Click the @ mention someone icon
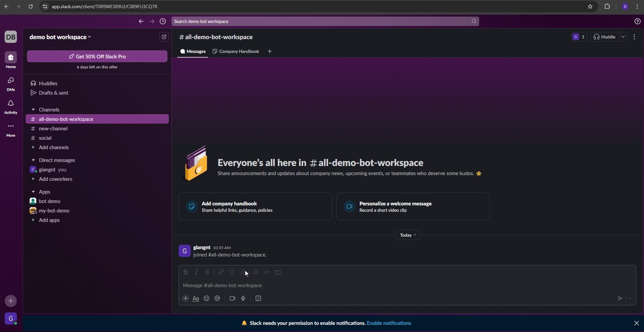The width and height of the screenshot is (644, 332). (x=217, y=298)
